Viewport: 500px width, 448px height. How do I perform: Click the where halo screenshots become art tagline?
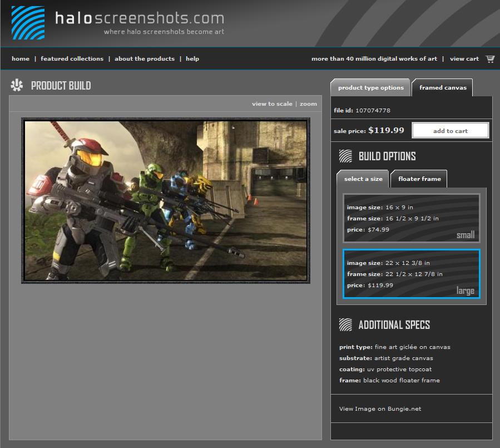[164, 32]
